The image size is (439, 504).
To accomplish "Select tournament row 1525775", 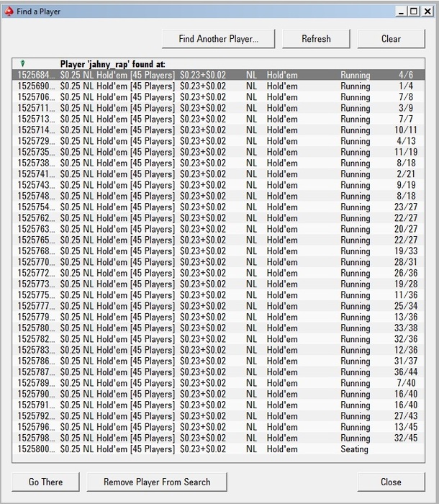I will pyautogui.click(x=219, y=294).
